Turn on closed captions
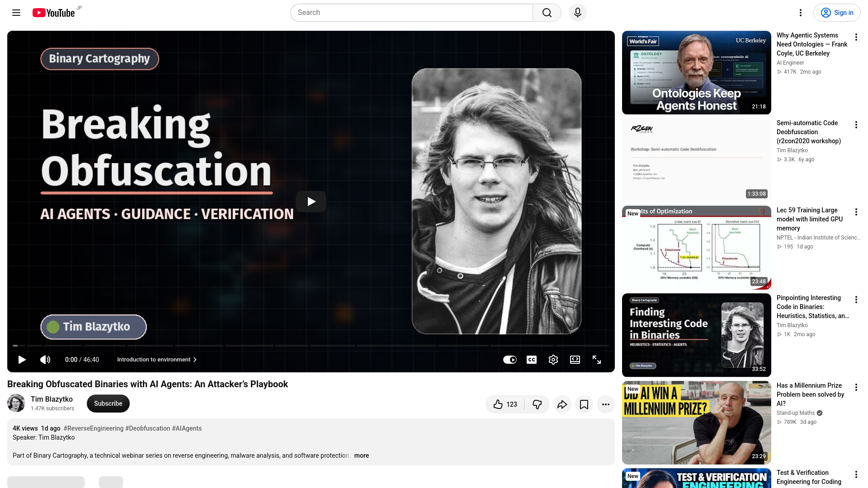The width and height of the screenshot is (868, 488). 532,360
